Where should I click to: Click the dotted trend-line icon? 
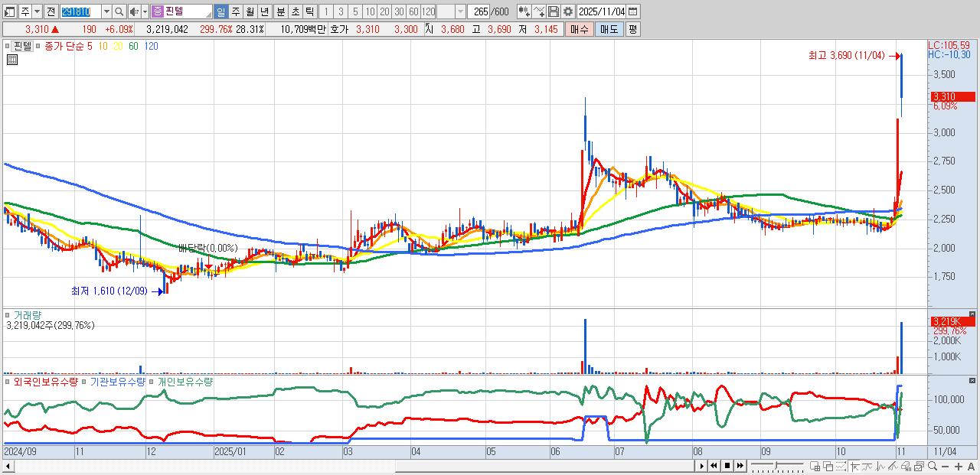tap(841, 466)
